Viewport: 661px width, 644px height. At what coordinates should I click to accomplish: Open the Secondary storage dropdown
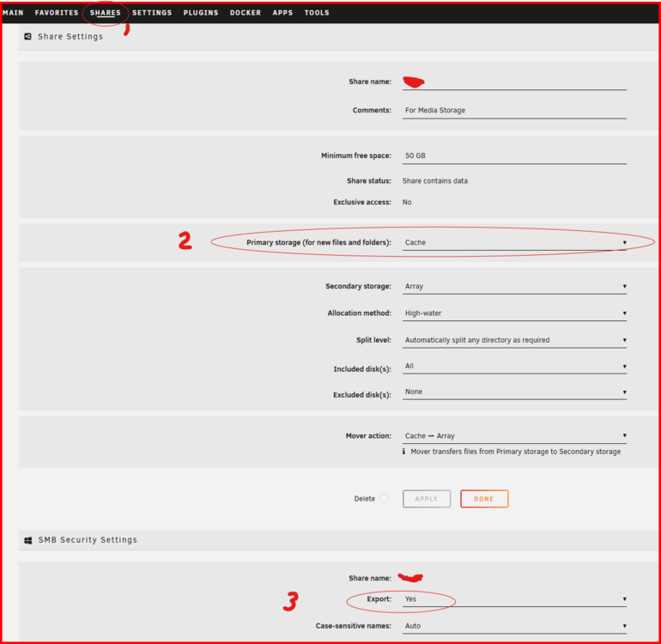(x=514, y=286)
